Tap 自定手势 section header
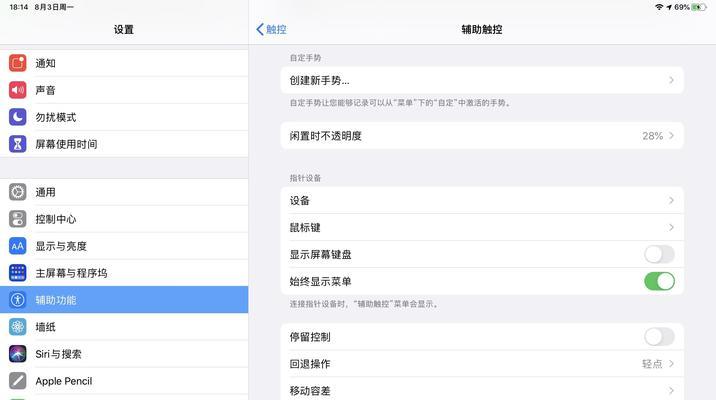 click(x=305, y=58)
